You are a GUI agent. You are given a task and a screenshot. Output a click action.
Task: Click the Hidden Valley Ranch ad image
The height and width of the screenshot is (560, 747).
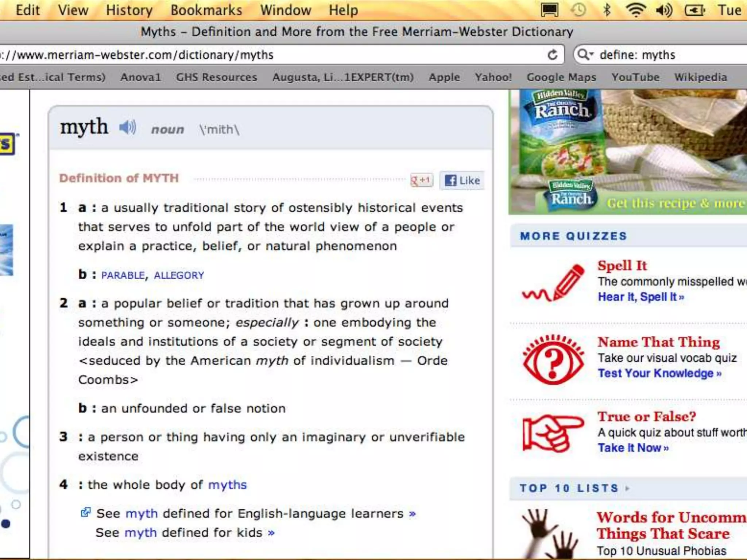pos(627,151)
